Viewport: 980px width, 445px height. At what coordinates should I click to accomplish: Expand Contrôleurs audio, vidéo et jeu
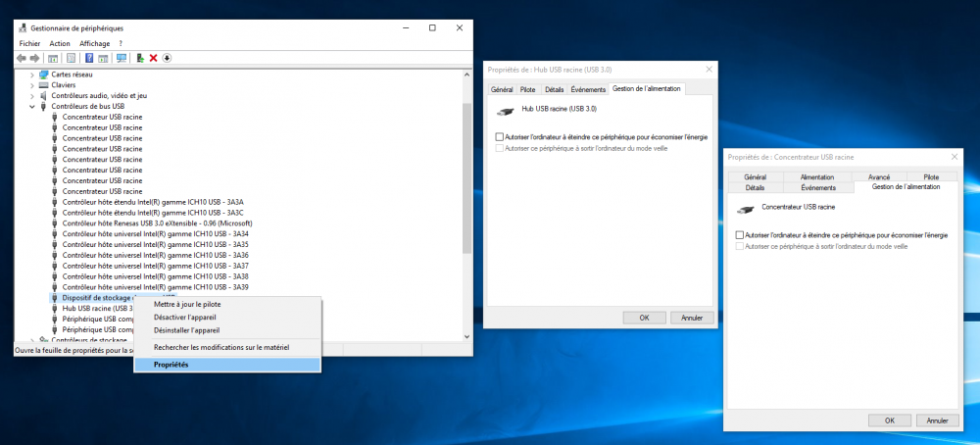[x=32, y=96]
